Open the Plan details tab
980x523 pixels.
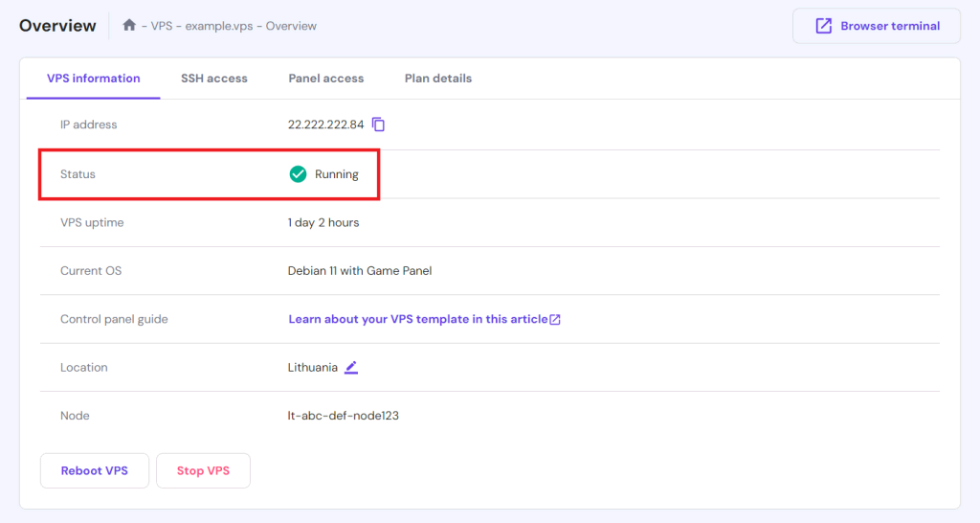[438, 79]
